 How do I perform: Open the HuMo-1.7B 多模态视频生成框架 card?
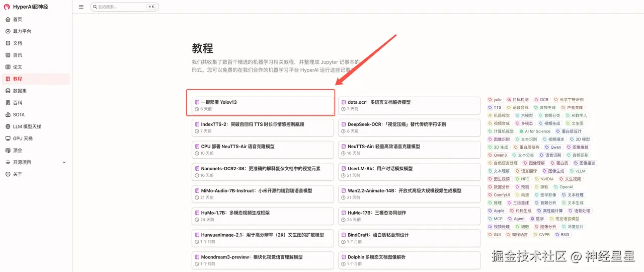(263, 216)
